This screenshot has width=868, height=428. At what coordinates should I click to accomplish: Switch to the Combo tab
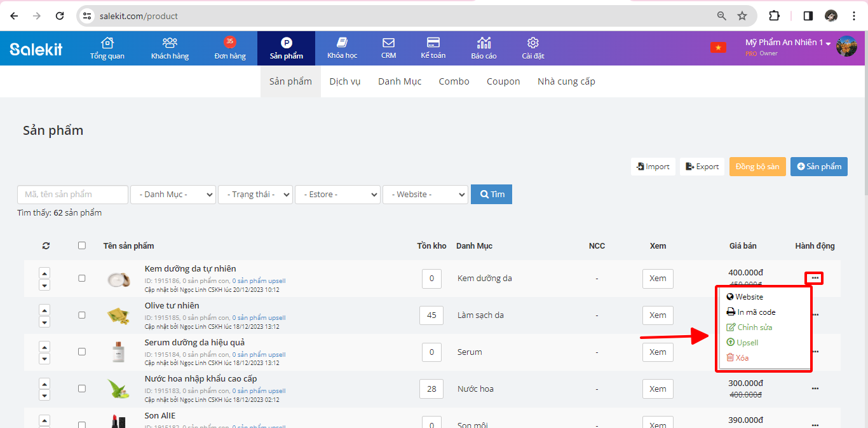pos(454,81)
